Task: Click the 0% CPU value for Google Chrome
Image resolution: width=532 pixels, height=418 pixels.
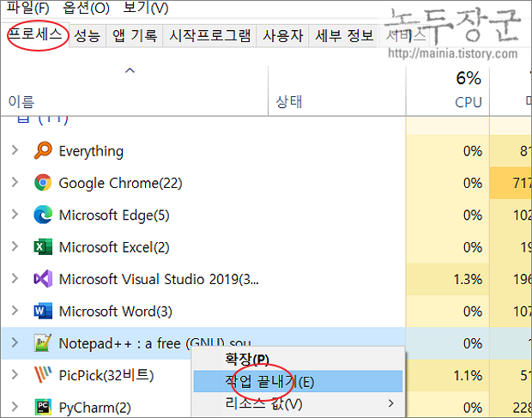Action: [x=473, y=183]
